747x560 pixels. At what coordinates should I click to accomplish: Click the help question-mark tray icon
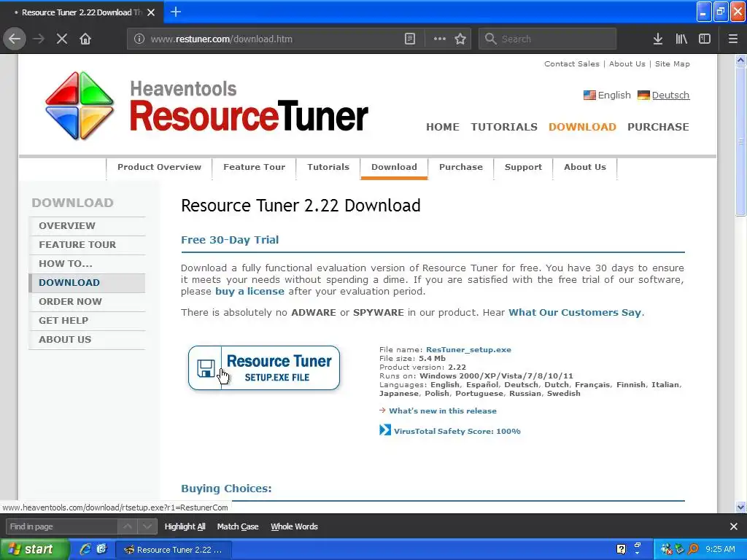coord(622,549)
